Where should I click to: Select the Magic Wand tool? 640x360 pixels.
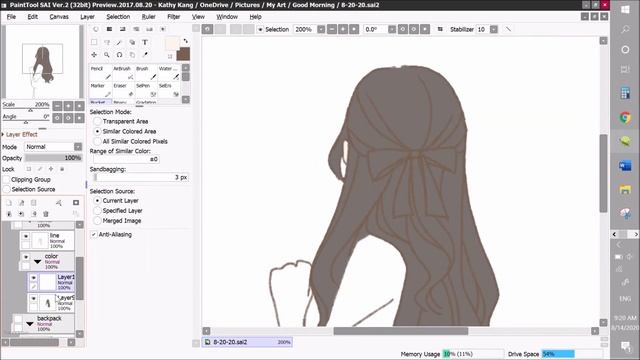(119, 42)
